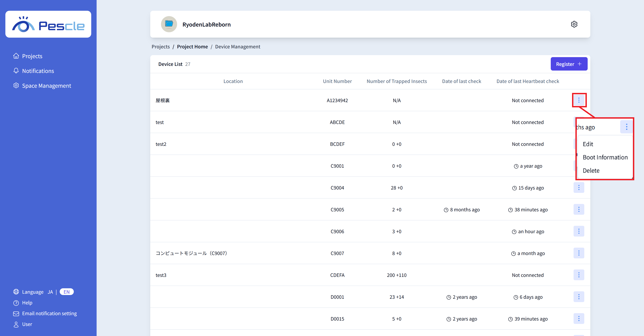644x336 pixels.
Task: Go to Space Management
Action: click(x=46, y=86)
